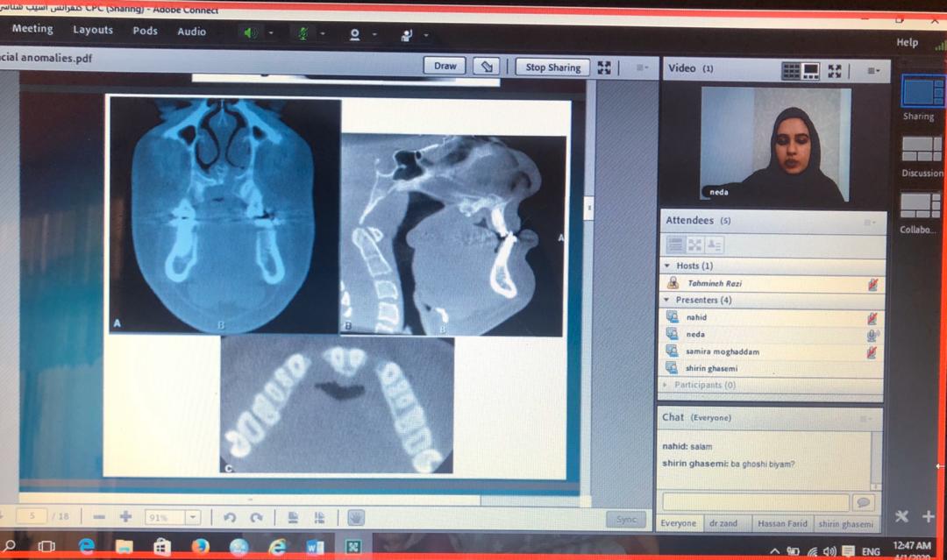Collapse the Hosts (1) group
947x560 pixels.
[668, 266]
